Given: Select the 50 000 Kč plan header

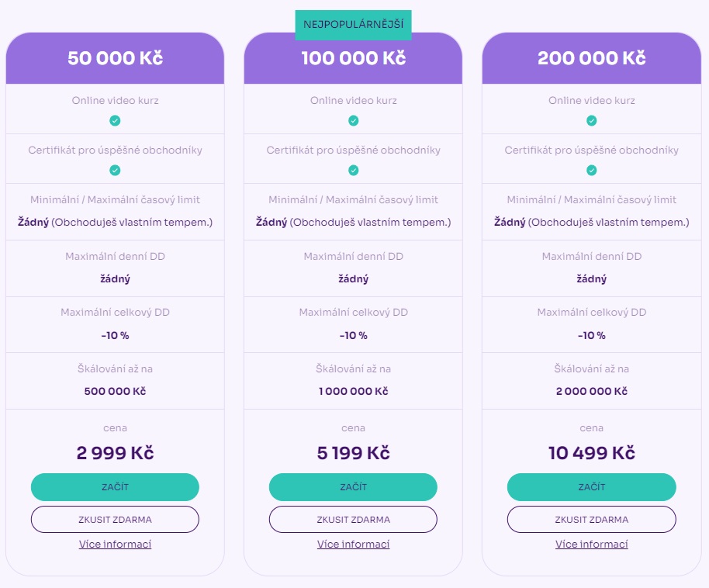Looking at the screenshot, I should (115, 58).
